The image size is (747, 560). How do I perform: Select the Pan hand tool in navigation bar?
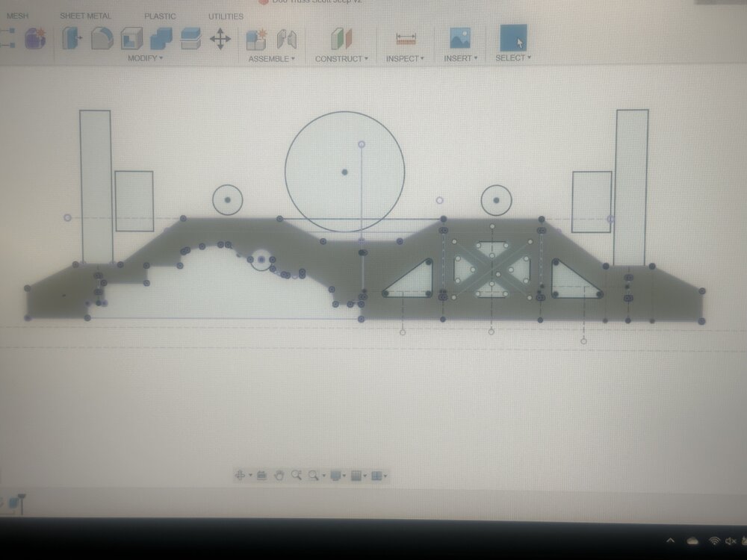279,475
